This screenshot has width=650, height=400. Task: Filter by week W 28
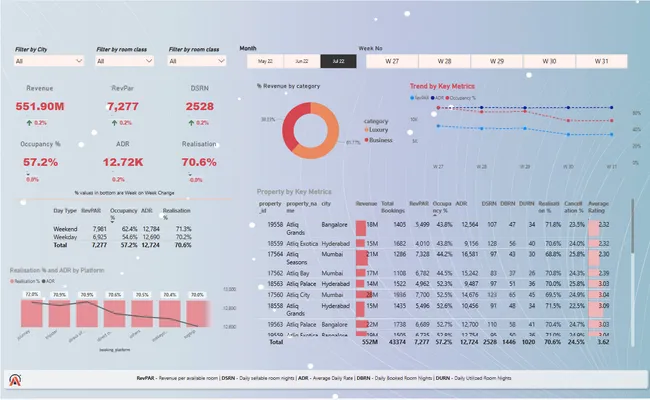click(x=444, y=61)
